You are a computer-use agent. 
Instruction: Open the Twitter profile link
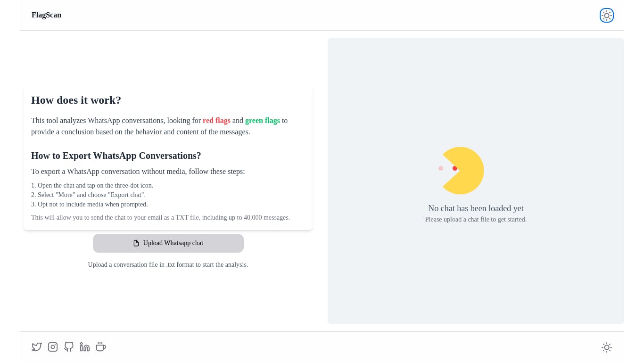37,347
